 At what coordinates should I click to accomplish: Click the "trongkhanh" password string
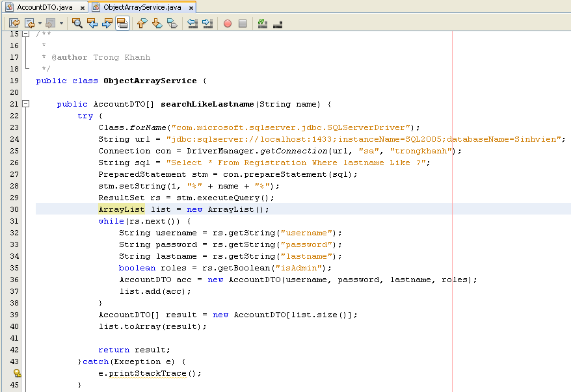coord(421,151)
